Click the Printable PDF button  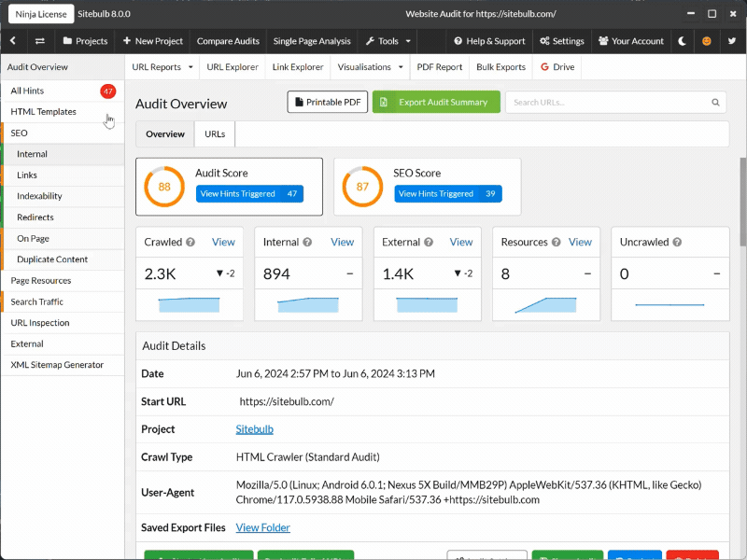328,102
